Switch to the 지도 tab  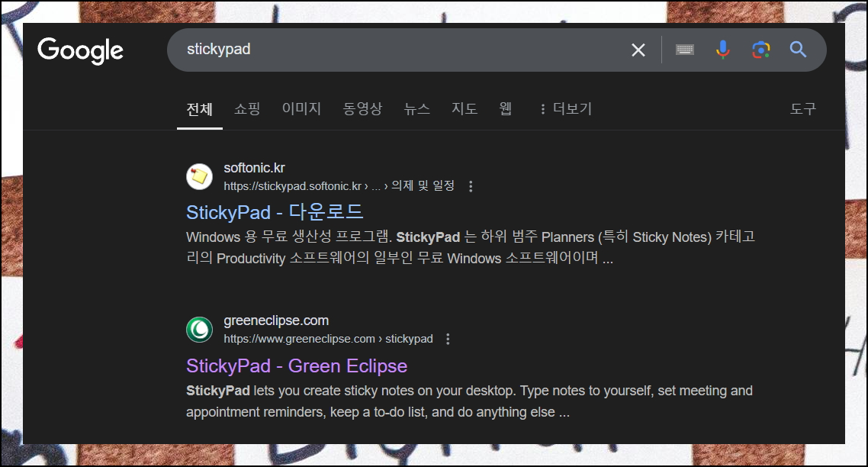(465, 108)
